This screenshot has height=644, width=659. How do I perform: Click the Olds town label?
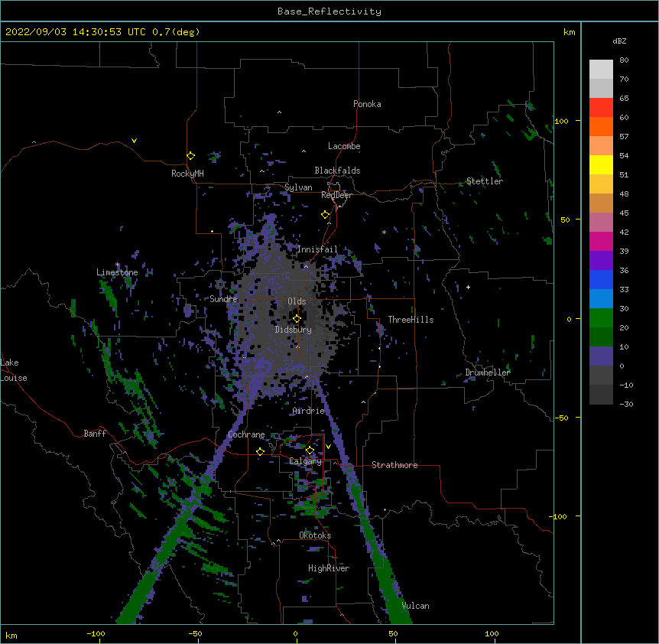(x=297, y=301)
